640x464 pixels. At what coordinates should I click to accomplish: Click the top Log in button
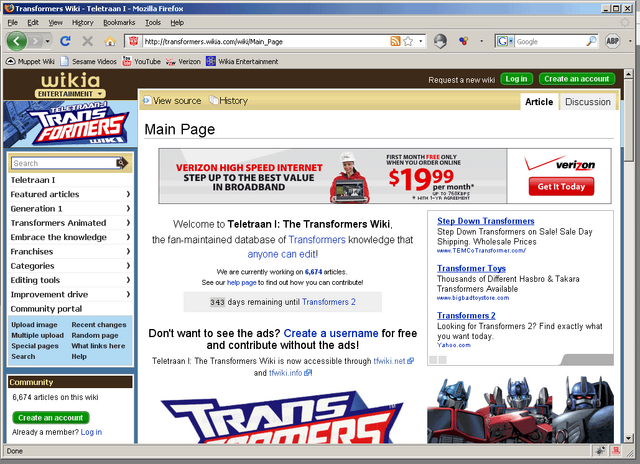tap(516, 79)
